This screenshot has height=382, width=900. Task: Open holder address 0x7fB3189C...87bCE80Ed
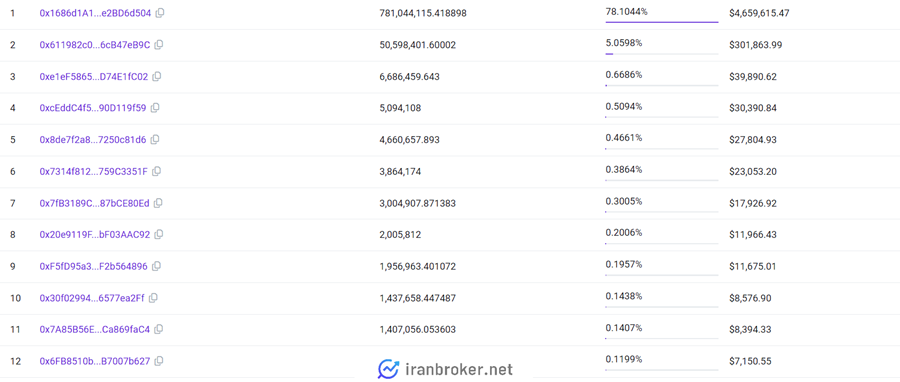click(94, 203)
